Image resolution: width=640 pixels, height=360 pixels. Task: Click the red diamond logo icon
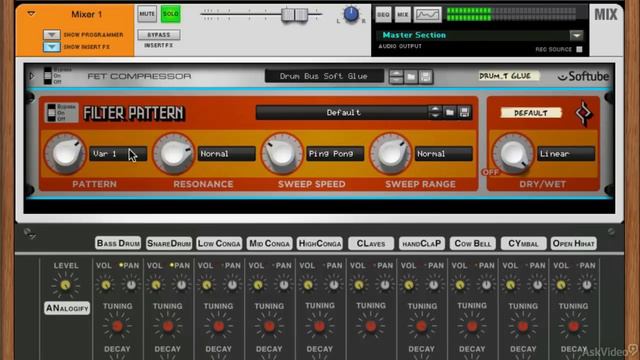point(584,113)
